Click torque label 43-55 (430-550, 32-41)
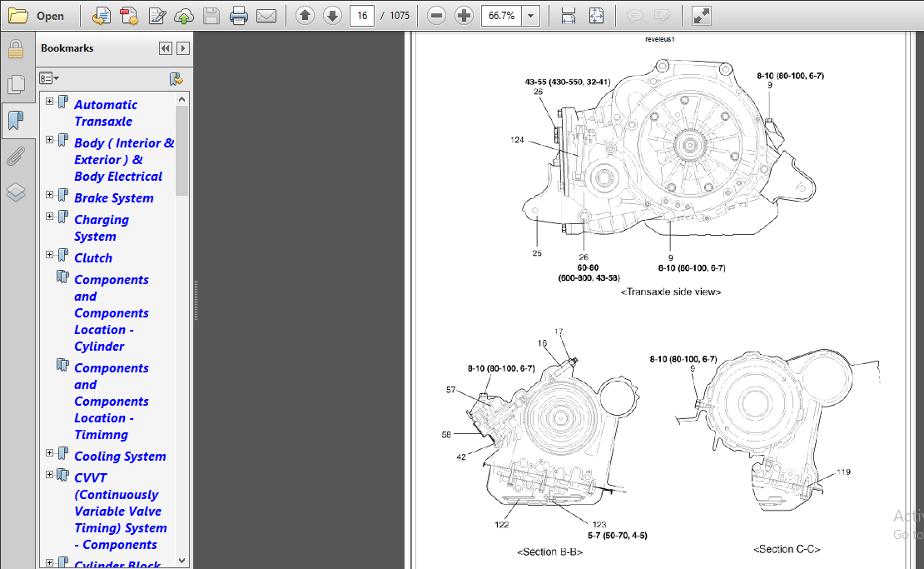 coord(568,82)
